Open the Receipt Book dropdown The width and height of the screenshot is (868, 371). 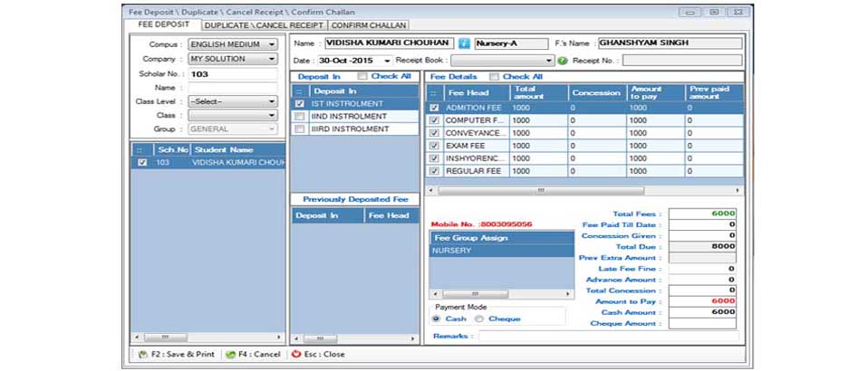click(x=549, y=61)
